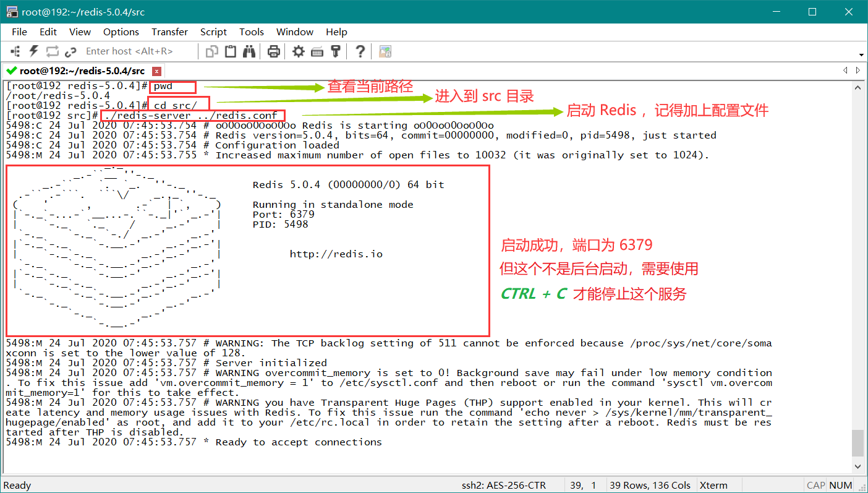Image resolution: width=868 pixels, height=493 pixels.
Task: Click the Paste clipboard icon
Action: tap(231, 51)
